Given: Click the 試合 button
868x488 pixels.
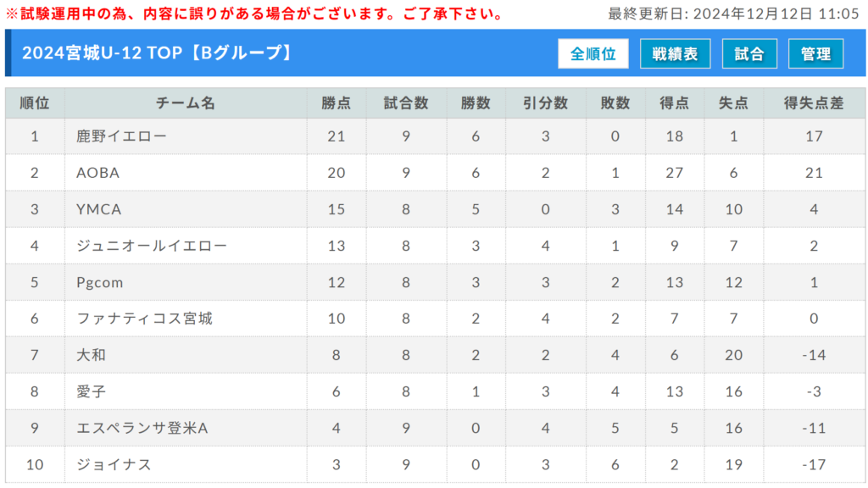Looking at the screenshot, I should point(749,53).
